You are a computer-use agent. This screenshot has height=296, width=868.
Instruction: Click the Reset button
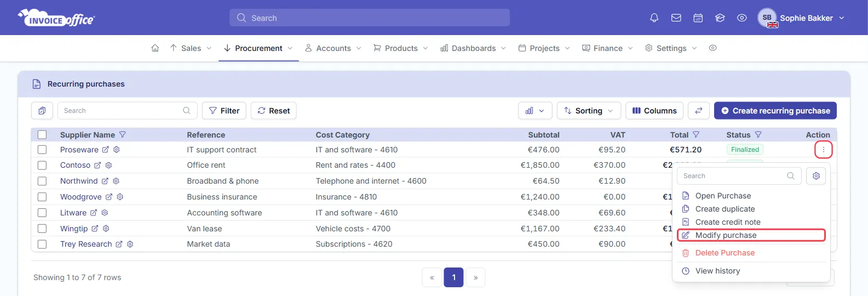pyautogui.click(x=274, y=111)
